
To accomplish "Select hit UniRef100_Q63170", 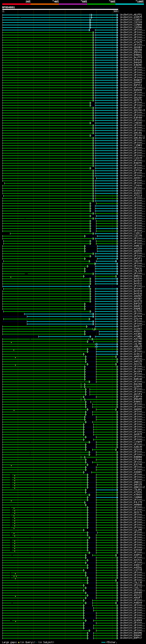I will (131, 512).
